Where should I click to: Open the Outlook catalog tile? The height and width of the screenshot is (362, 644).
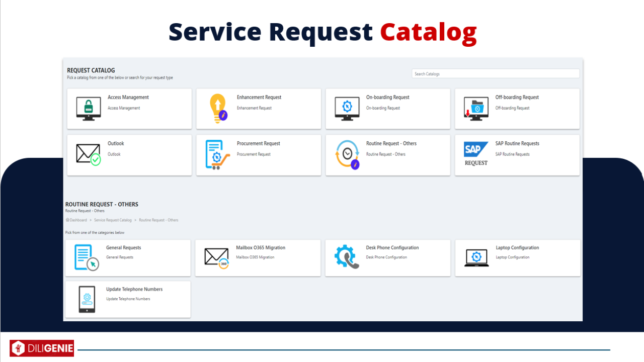pos(129,155)
